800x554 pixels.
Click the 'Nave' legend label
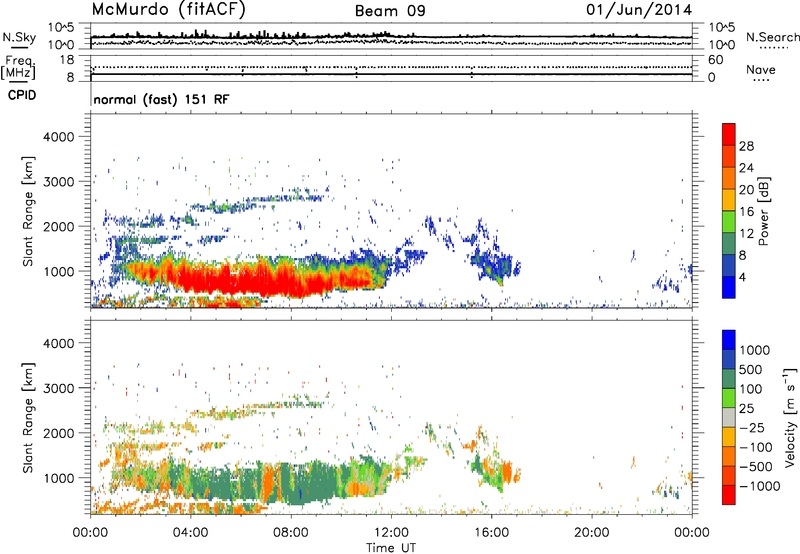[x=761, y=70]
